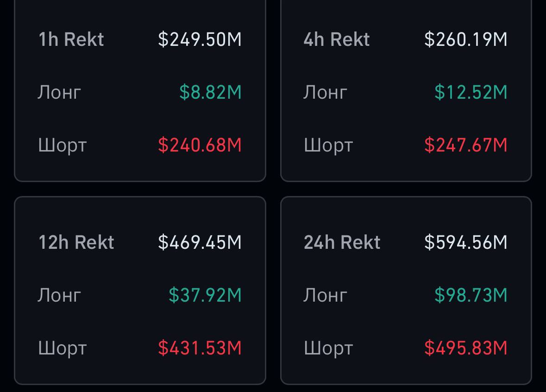
Task: Click the $260.19M 4h total
Action: coord(466,39)
